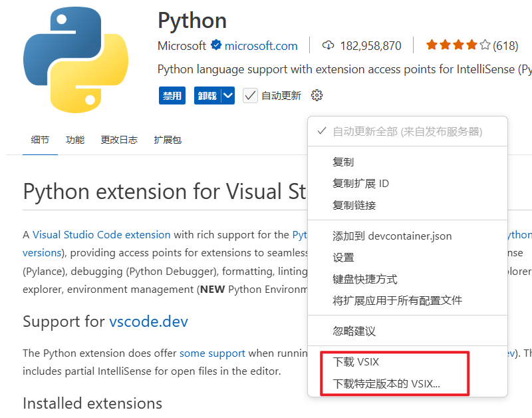532x418 pixels.
Task: Toggle 自动更新全部 menu entry
Action: pos(408,131)
